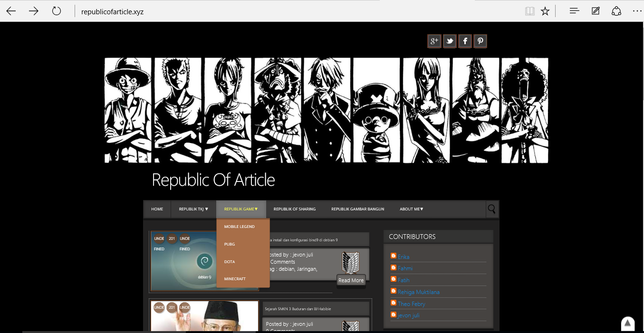Click Blogger icon beside jevon juli

pos(393,314)
